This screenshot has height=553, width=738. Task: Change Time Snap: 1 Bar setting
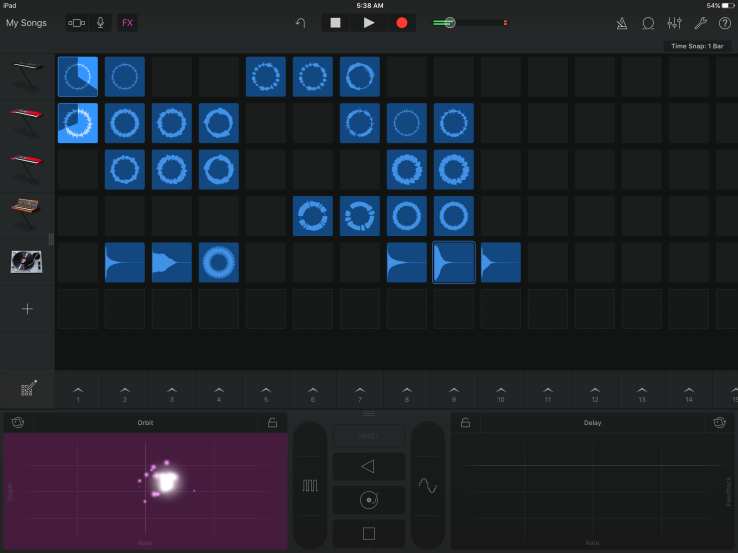point(697,46)
